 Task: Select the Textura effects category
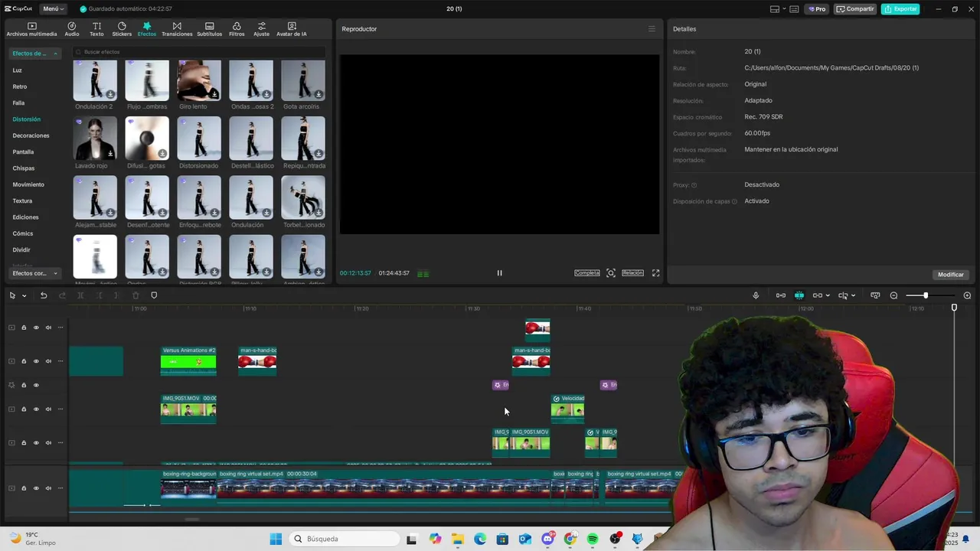click(22, 201)
